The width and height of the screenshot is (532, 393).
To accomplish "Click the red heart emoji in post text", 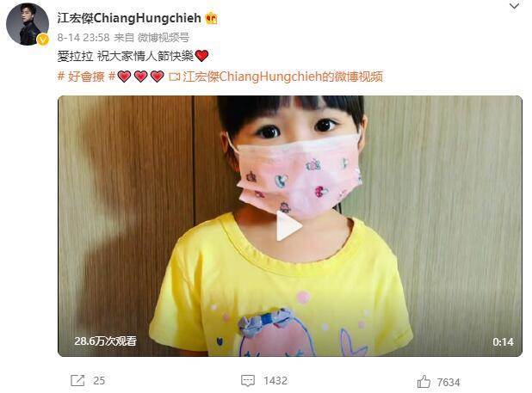I will (201, 56).
